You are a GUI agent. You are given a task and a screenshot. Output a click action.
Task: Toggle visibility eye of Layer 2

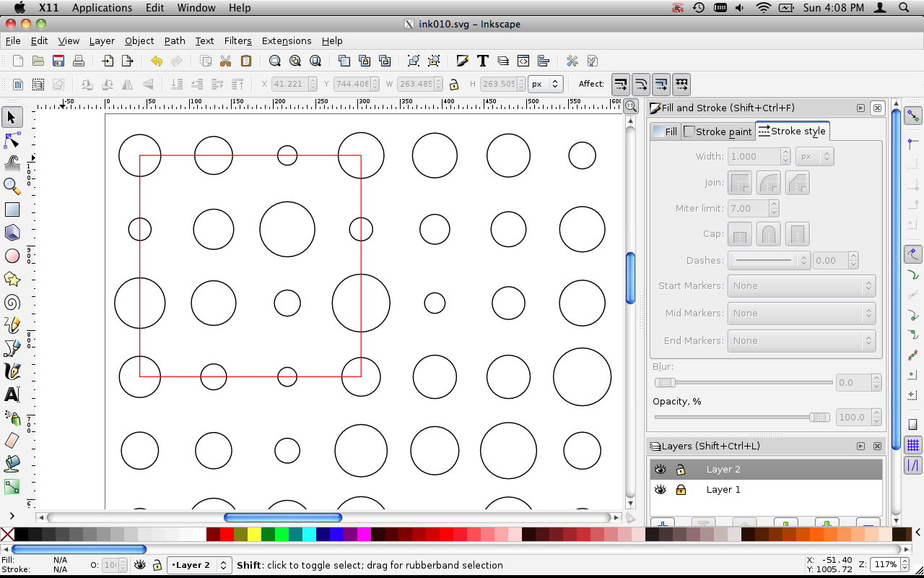coord(660,470)
